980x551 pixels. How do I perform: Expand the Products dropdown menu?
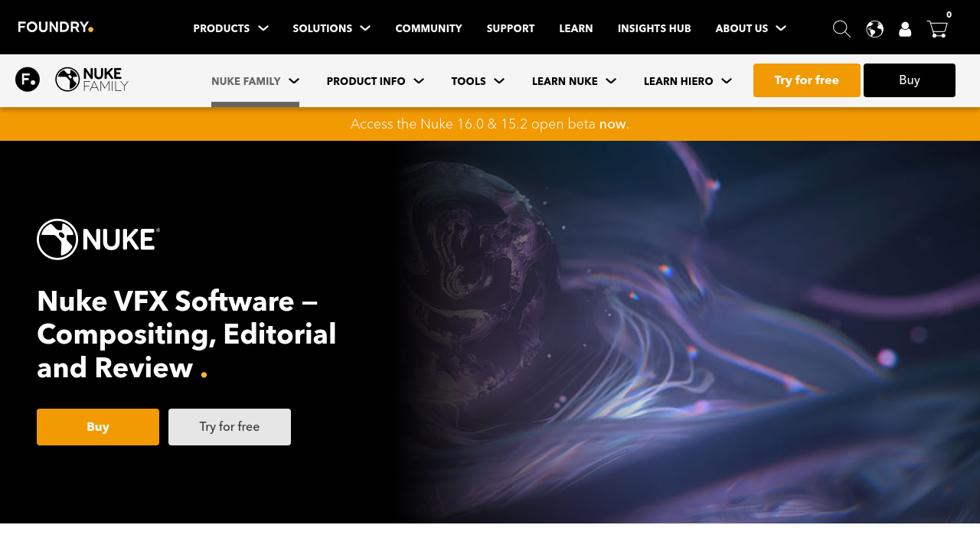click(230, 29)
